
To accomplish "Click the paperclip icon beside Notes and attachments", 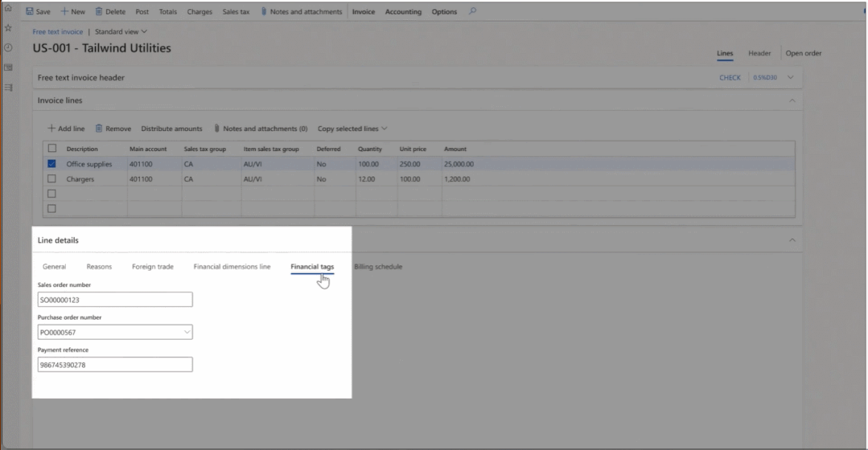I will [264, 11].
